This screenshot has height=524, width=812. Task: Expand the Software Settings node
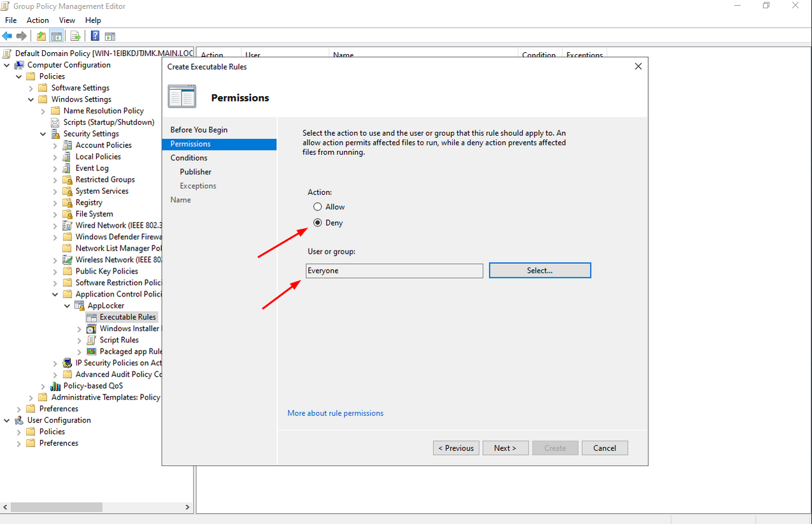point(31,88)
